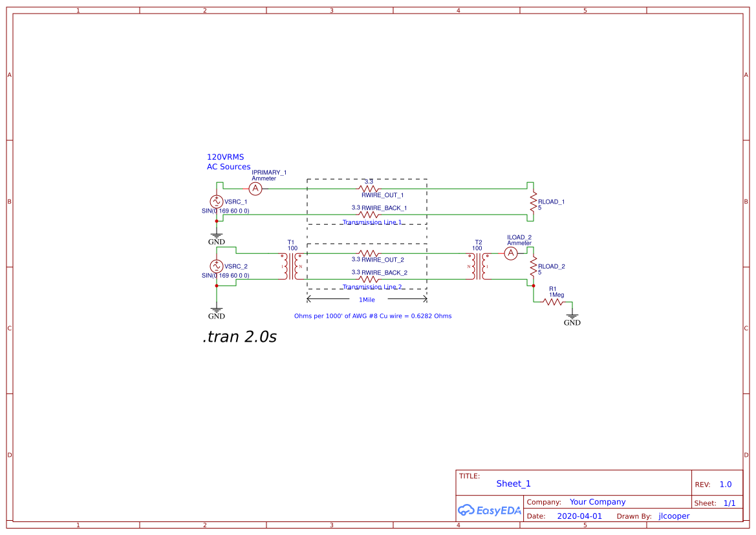The image size is (756, 535).
Task: Click the Date field showing 2020-04-01
Action: tap(581, 516)
